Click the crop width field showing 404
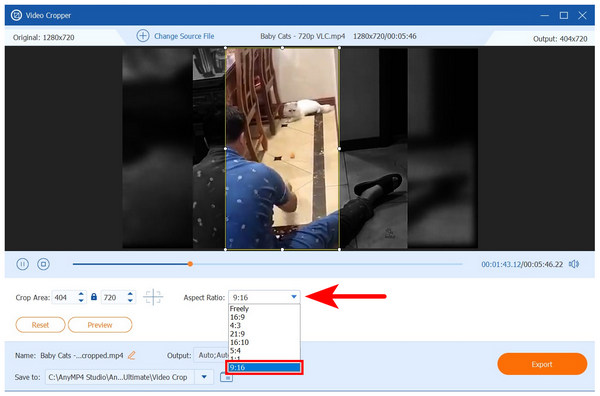Image resolution: width=600 pixels, height=396 pixels. pyautogui.click(x=64, y=297)
